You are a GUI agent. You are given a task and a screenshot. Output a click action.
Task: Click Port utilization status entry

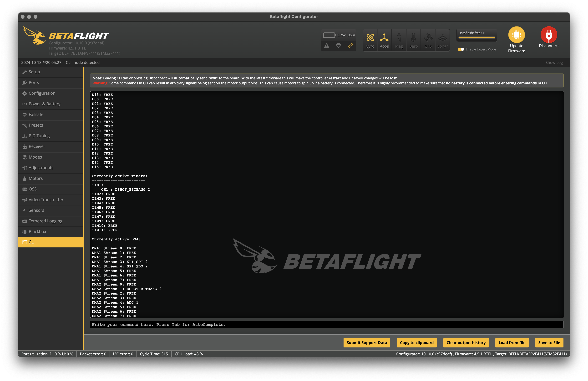coord(47,354)
